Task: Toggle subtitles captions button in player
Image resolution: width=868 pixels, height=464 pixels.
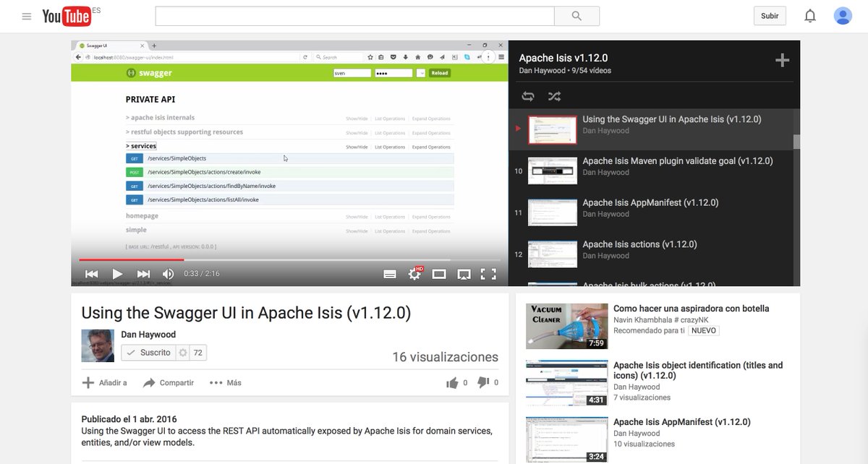Action: [390, 274]
